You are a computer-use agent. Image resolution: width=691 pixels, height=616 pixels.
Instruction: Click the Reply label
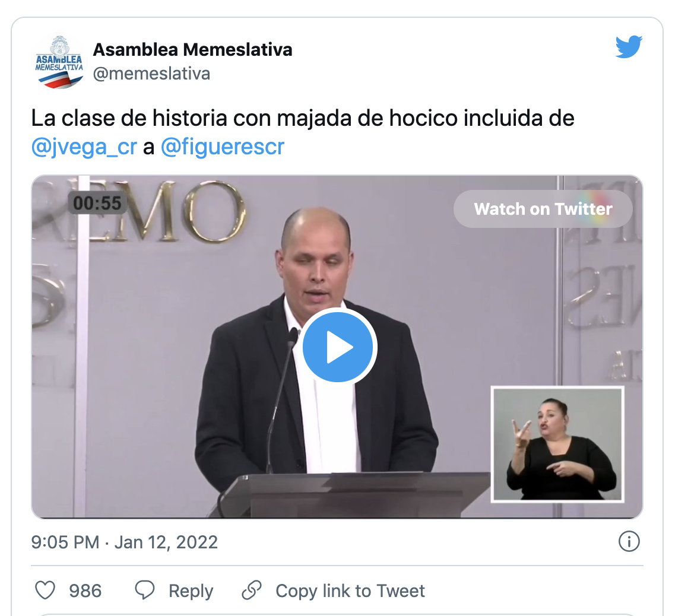tap(191, 591)
